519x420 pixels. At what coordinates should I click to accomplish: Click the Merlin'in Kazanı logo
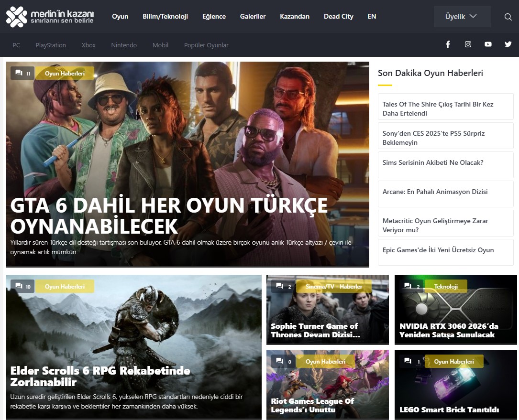(50, 17)
